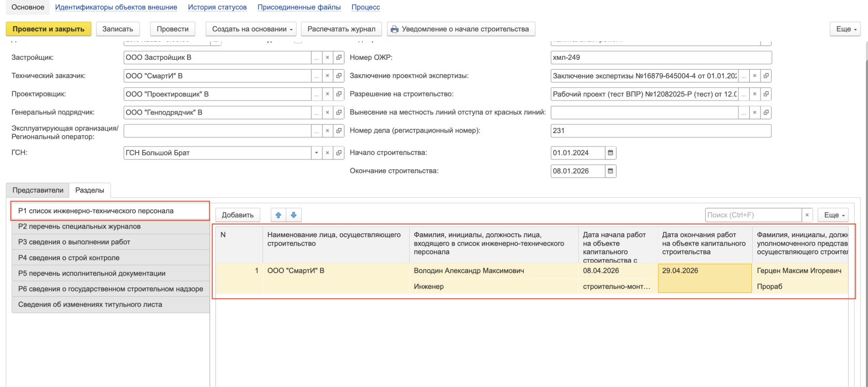This screenshot has width=868, height=387.
Task: Open Уведомление о начале строительства
Action: [461, 29]
